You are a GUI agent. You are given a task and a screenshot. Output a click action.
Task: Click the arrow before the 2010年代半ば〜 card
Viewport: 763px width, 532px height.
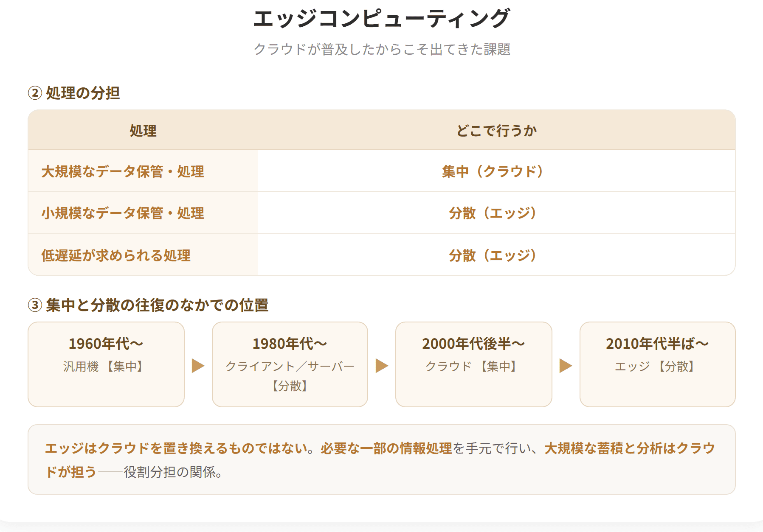(566, 366)
